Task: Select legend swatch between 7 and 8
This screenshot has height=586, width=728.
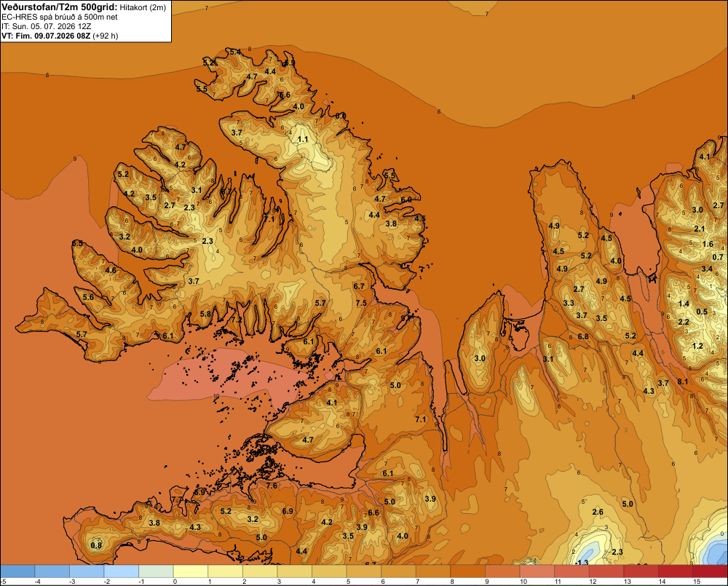Action: click(433, 571)
